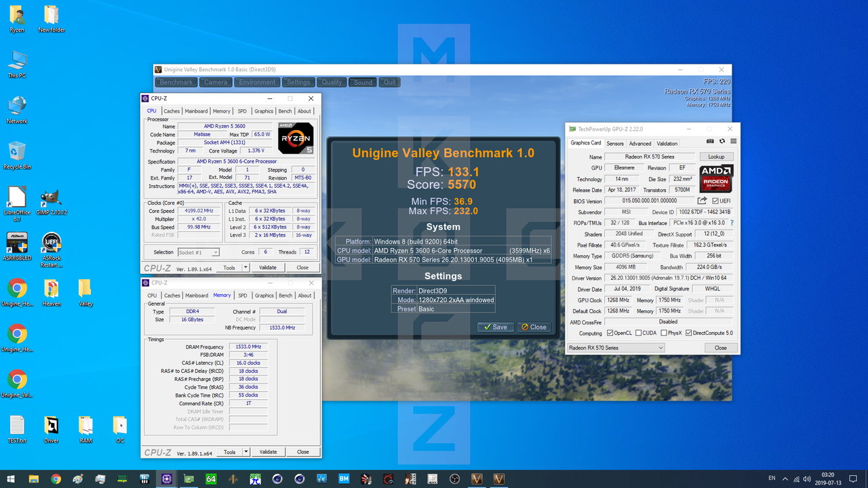868x488 pixels.
Task: Open the Unigine_Val... Chrome shortcut on desktop
Action: (17, 384)
